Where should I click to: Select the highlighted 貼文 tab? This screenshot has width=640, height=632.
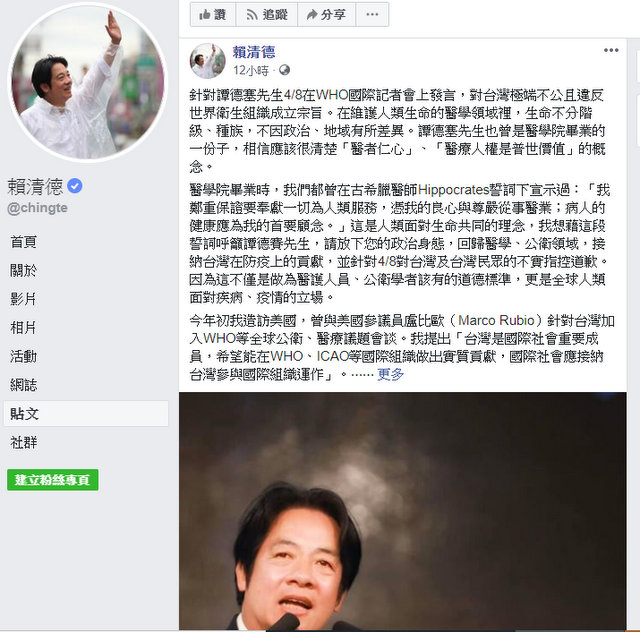tap(86, 414)
